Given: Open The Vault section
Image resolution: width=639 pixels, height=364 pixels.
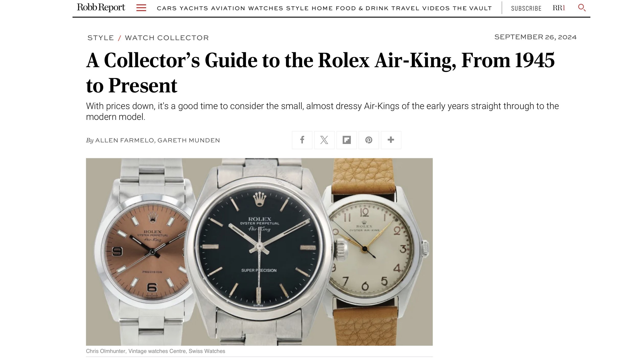Looking at the screenshot, I should [x=472, y=8].
